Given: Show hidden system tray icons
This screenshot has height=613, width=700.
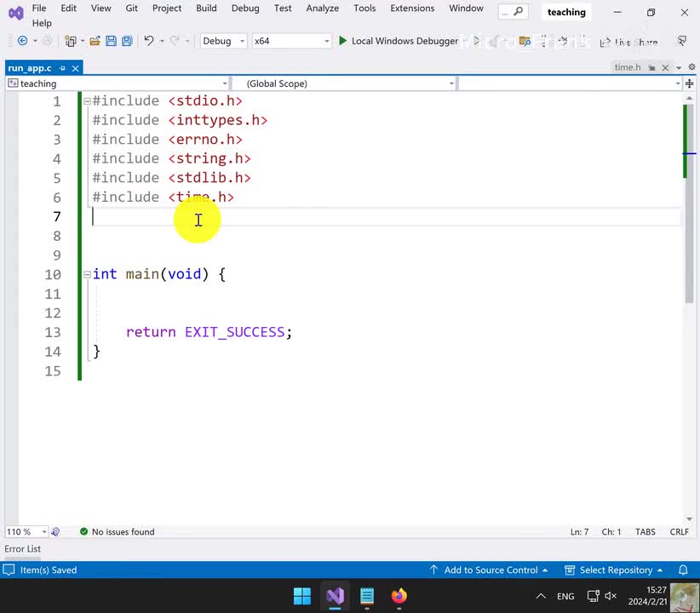Looking at the screenshot, I should pos(541,596).
